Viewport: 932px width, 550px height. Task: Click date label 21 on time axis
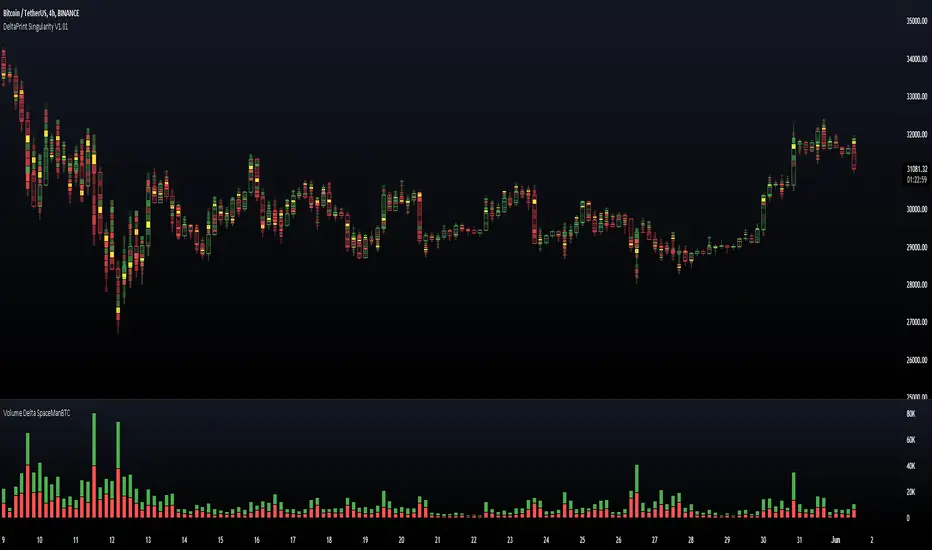[x=437, y=540]
